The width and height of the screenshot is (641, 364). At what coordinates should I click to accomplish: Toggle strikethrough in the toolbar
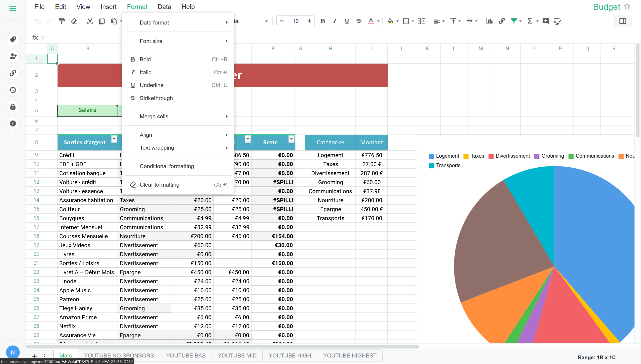click(359, 21)
